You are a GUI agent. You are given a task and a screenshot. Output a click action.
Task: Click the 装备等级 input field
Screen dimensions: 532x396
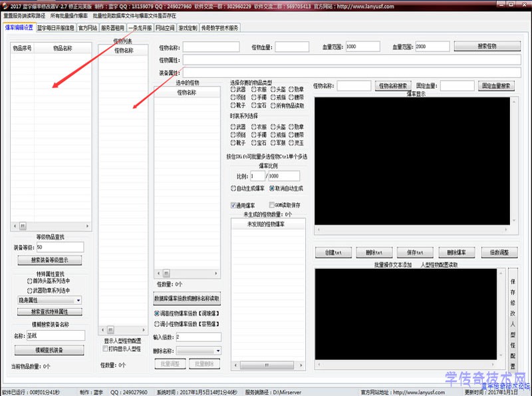coord(60,247)
